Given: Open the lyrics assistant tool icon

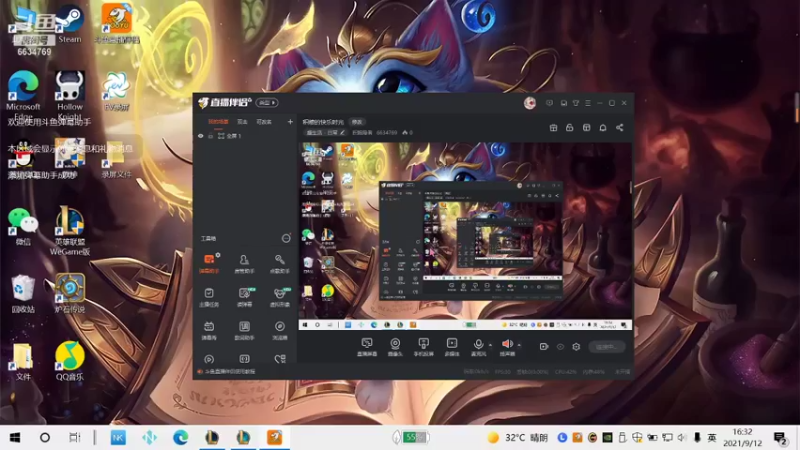Looking at the screenshot, I should coord(244,330).
